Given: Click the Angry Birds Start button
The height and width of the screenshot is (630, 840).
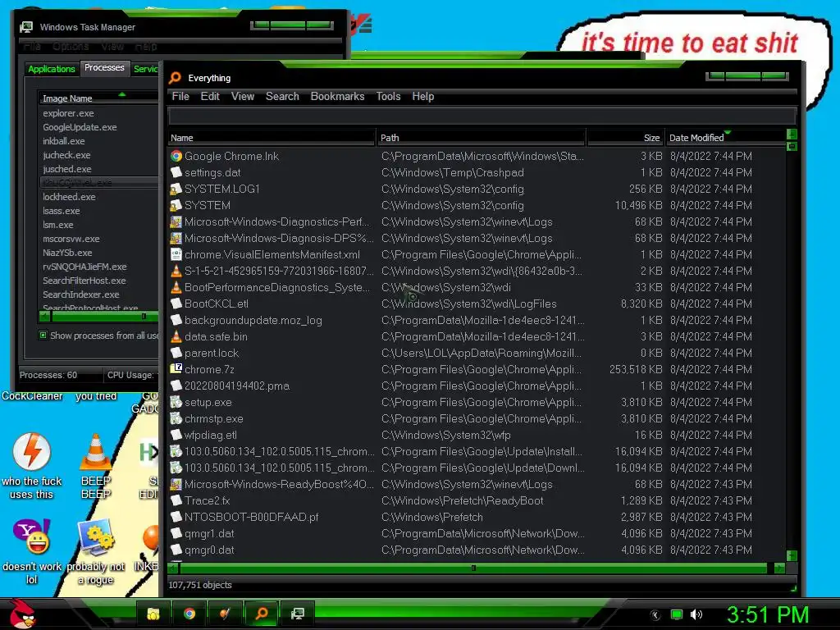Looking at the screenshot, I should point(24,614).
